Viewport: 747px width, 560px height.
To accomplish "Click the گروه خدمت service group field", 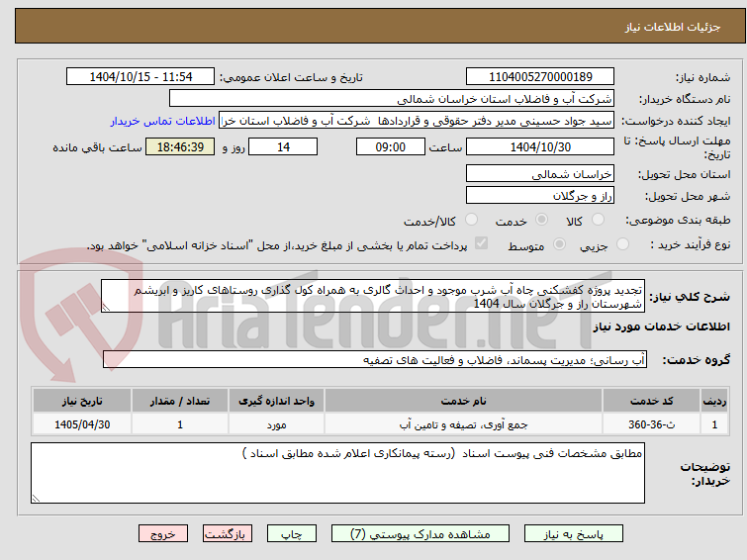I will point(375,360).
